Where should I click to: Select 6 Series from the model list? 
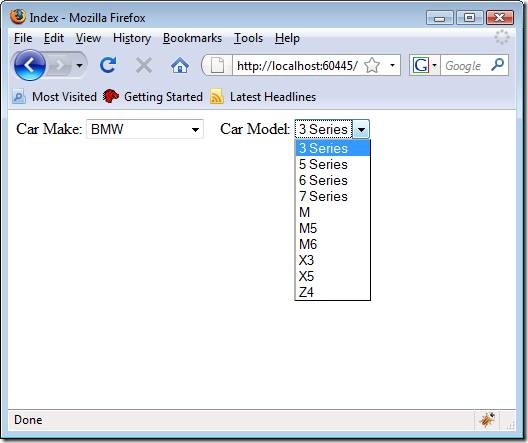click(333, 180)
